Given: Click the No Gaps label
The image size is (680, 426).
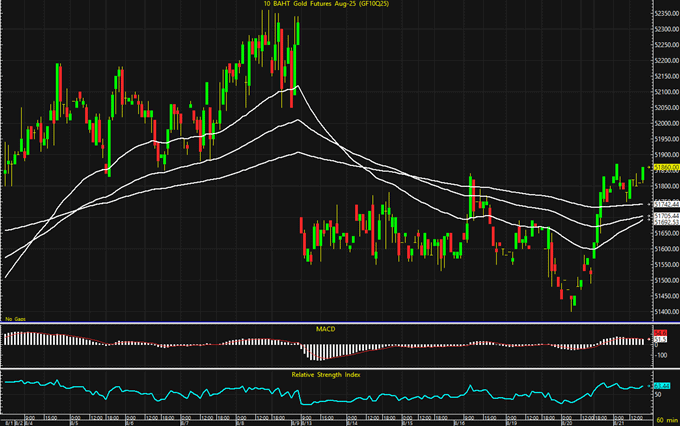Looking at the screenshot, I should click(15, 319).
